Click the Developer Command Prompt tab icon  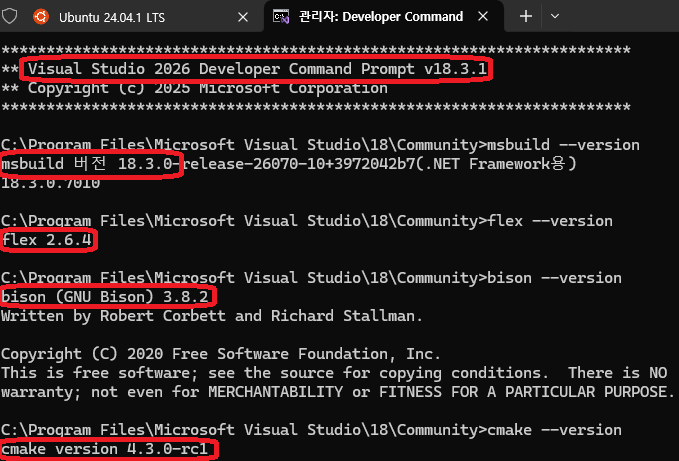click(x=281, y=17)
